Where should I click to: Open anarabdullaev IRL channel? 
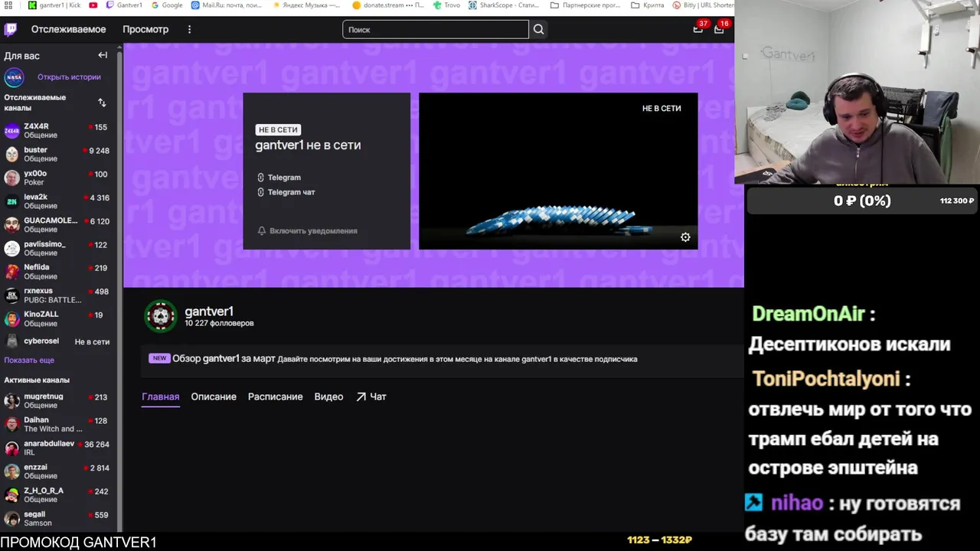57,448
